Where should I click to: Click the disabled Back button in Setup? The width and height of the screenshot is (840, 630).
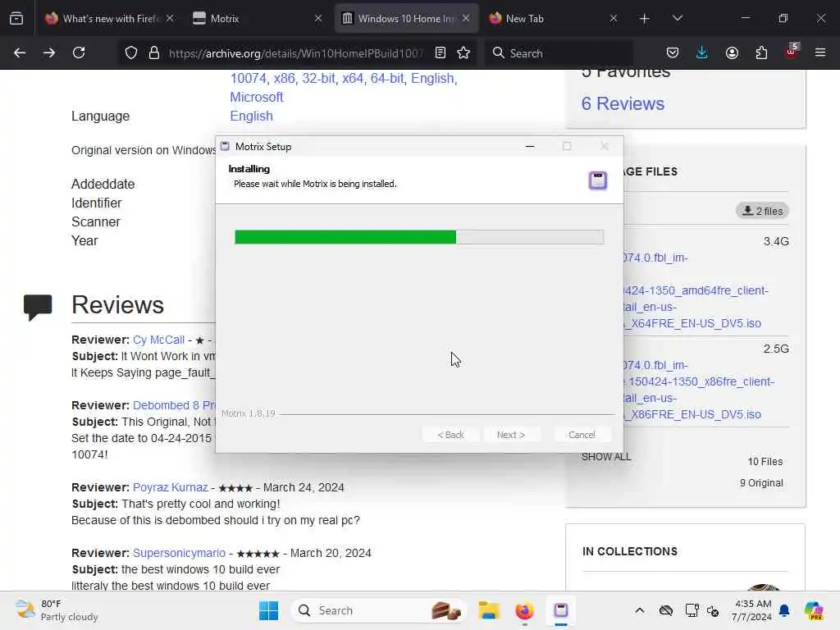point(450,435)
